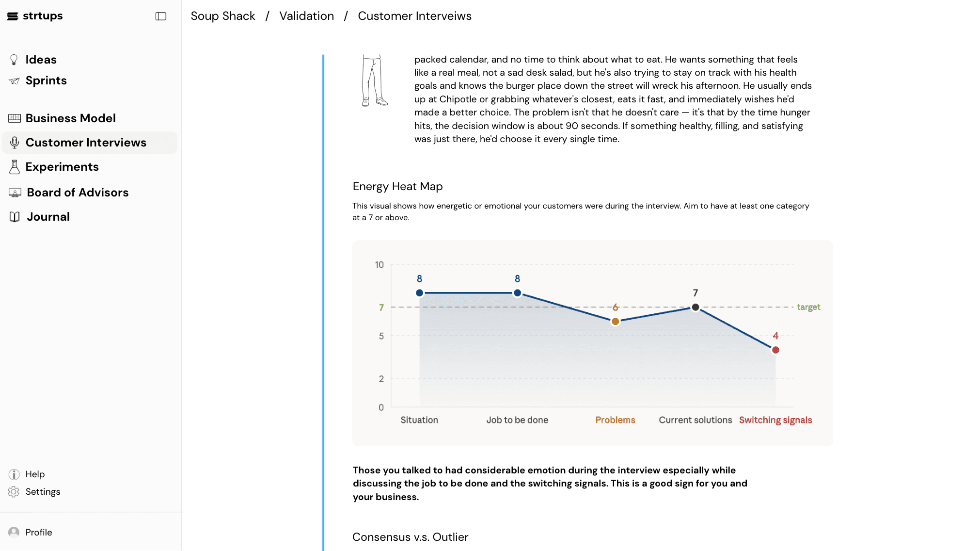Select the Customer Interviews microphone icon
Viewport: 980px width, 551px height.
click(x=15, y=142)
